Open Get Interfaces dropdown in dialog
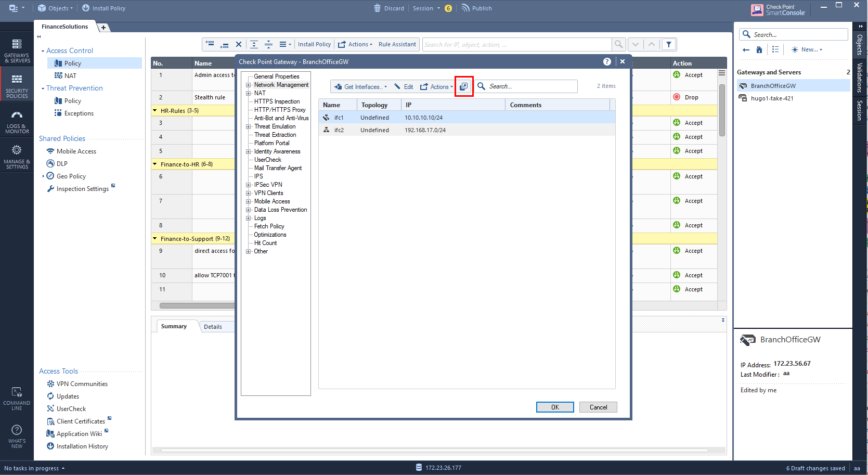 pyautogui.click(x=360, y=87)
